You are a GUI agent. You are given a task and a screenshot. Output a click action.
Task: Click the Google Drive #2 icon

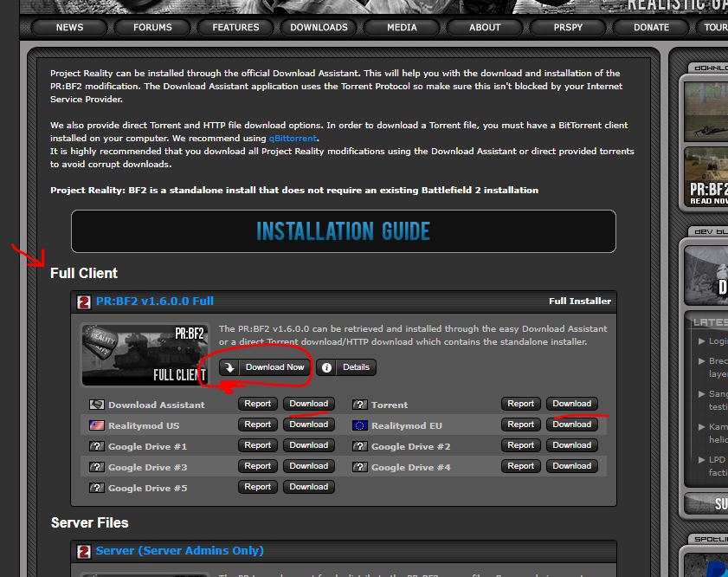360,446
